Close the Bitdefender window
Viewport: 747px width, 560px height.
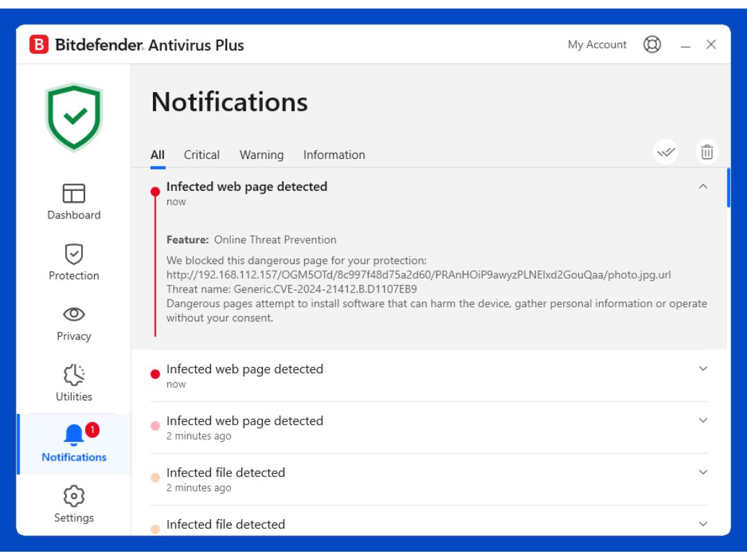pyautogui.click(x=711, y=44)
